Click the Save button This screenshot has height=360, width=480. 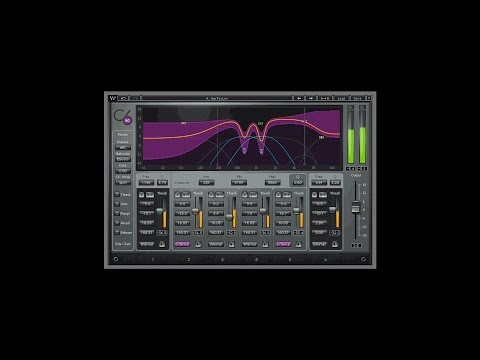tap(357, 98)
